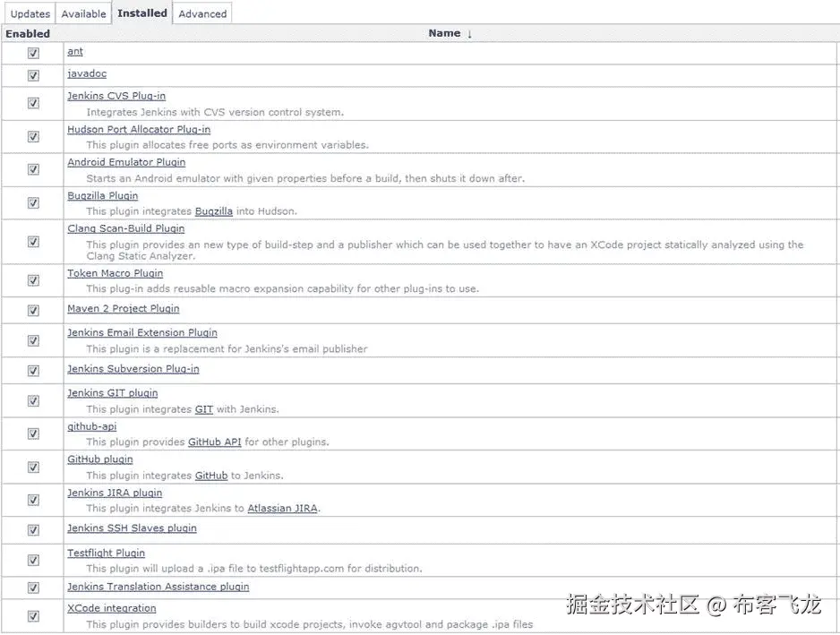Click the Jenkins JIRA plugin link
This screenshot has width=840, height=635.
[115, 493]
